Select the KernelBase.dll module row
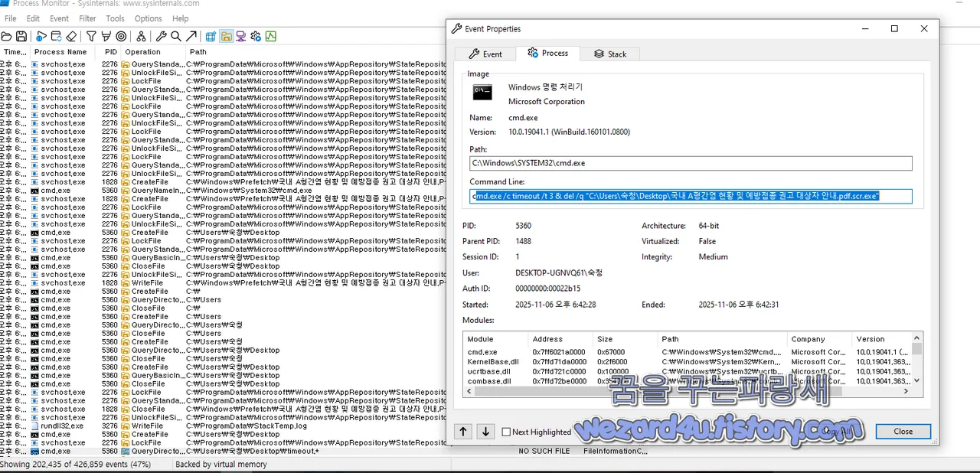The width and height of the screenshot is (980, 473). tap(688, 362)
